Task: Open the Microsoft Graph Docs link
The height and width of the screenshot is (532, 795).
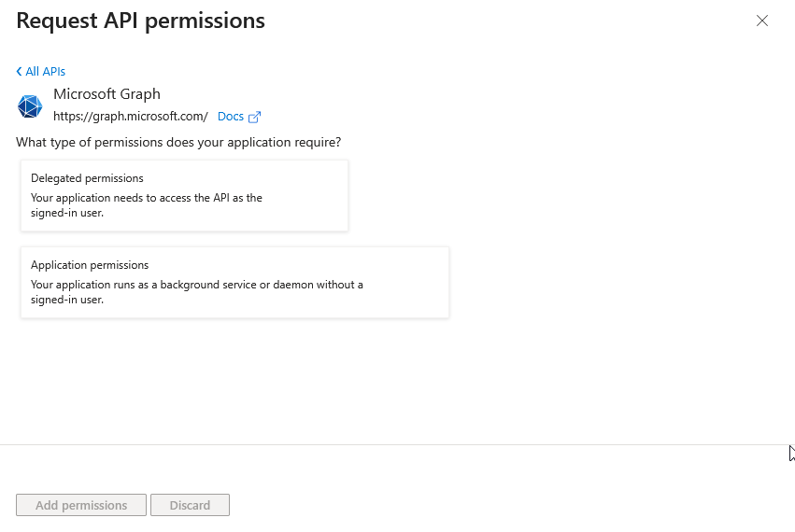Action: (230, 117)
